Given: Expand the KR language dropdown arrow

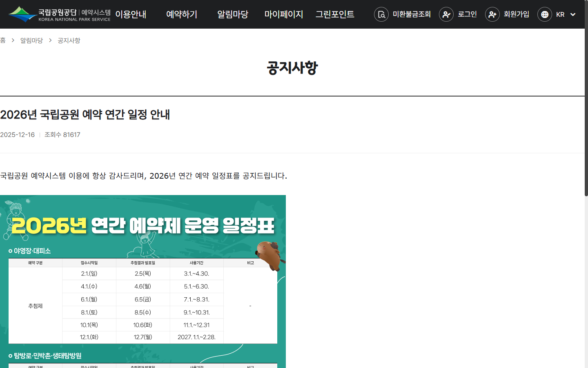Looking at the screenshot, I should (573, 14).
